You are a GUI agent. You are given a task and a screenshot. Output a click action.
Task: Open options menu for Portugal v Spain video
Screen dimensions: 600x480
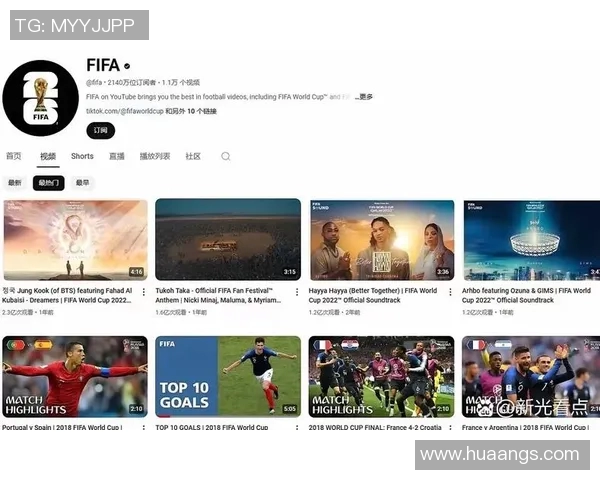pos(143,427)
